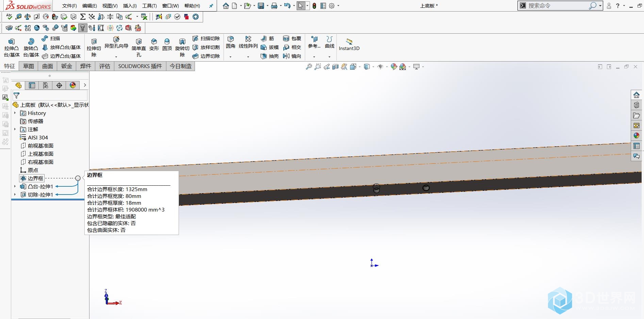Open the Fillet dropdown arrow
The width and height of the screenshot is (644, 319).
point(230,57)
